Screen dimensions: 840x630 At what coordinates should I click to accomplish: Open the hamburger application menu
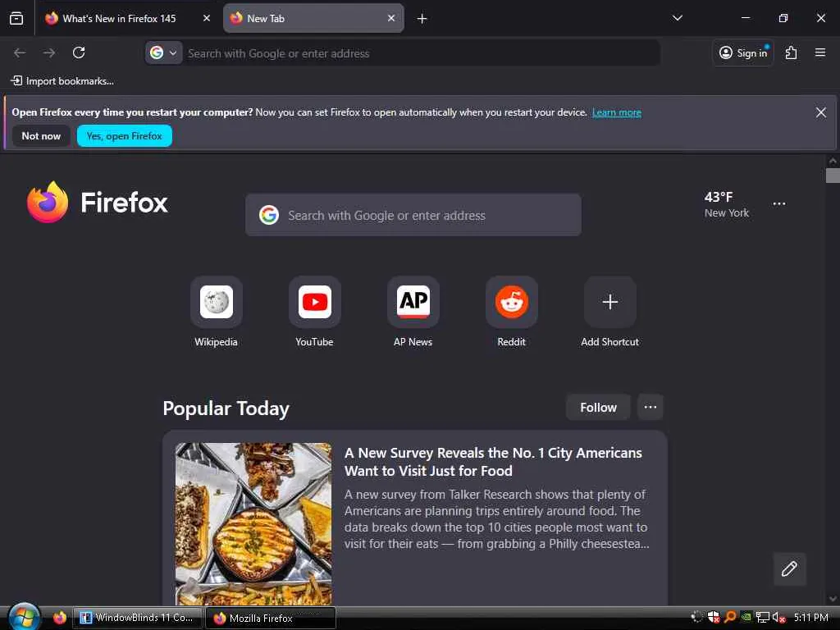click(x=820, y=52)
